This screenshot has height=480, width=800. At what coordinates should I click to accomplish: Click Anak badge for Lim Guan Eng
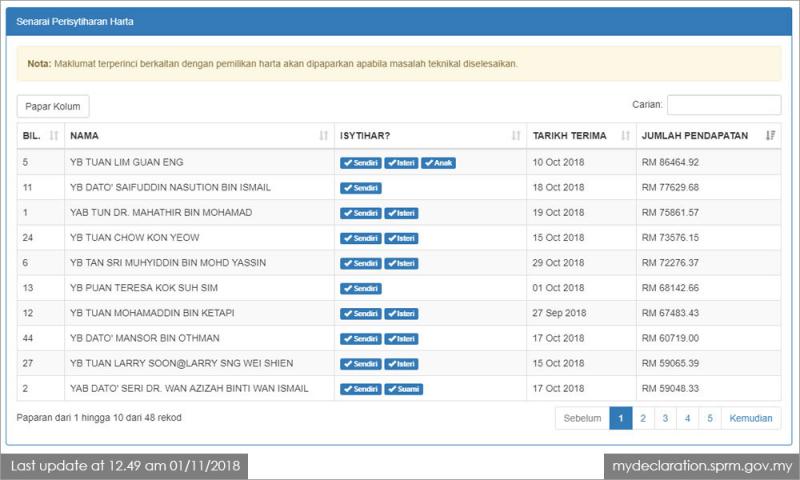tap(438, 162)
